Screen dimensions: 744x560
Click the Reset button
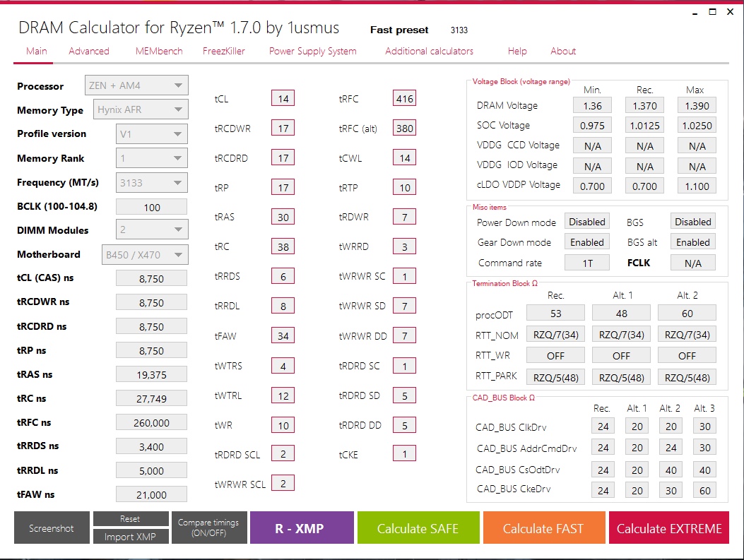click(131, 519)
